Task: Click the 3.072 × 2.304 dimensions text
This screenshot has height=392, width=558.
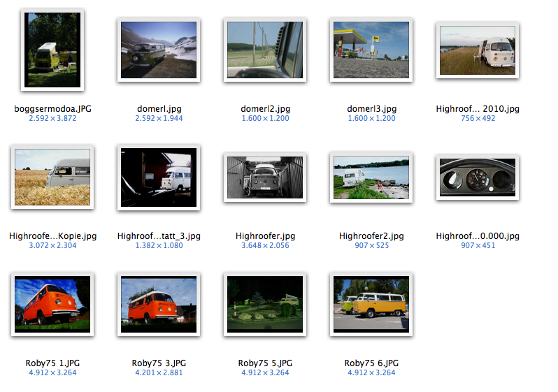Action: (52, 246)
